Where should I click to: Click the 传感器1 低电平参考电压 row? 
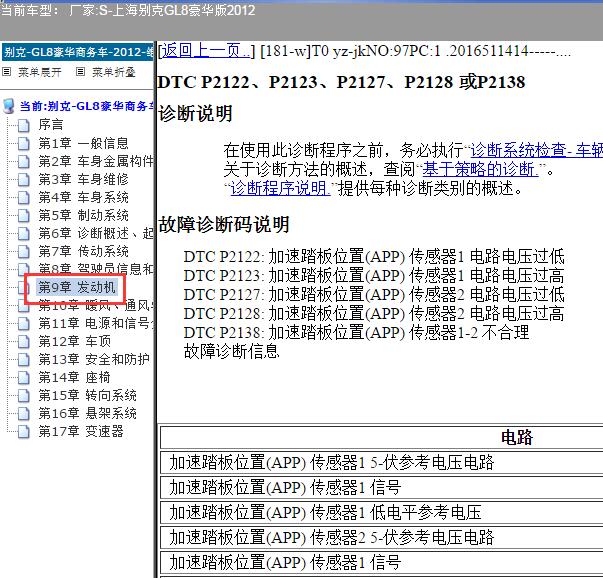pyautogui.click(x=381, y=512)
